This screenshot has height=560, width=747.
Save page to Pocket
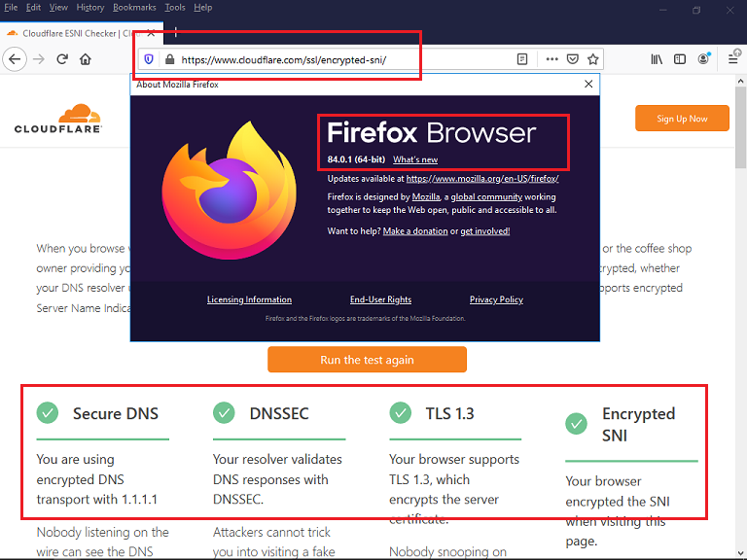tap(573, 59)
